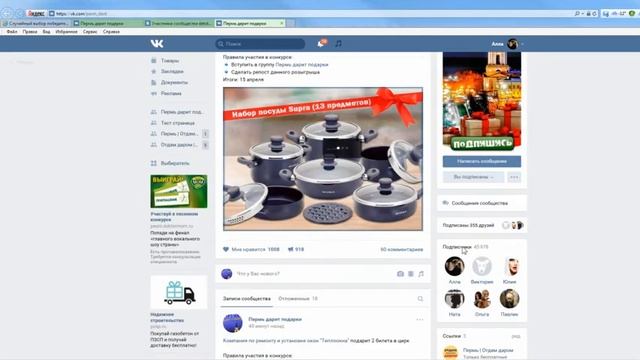Click the Сообщения сообщества chat icon
The image size is (640, 360).
click(x=446, y=203)
